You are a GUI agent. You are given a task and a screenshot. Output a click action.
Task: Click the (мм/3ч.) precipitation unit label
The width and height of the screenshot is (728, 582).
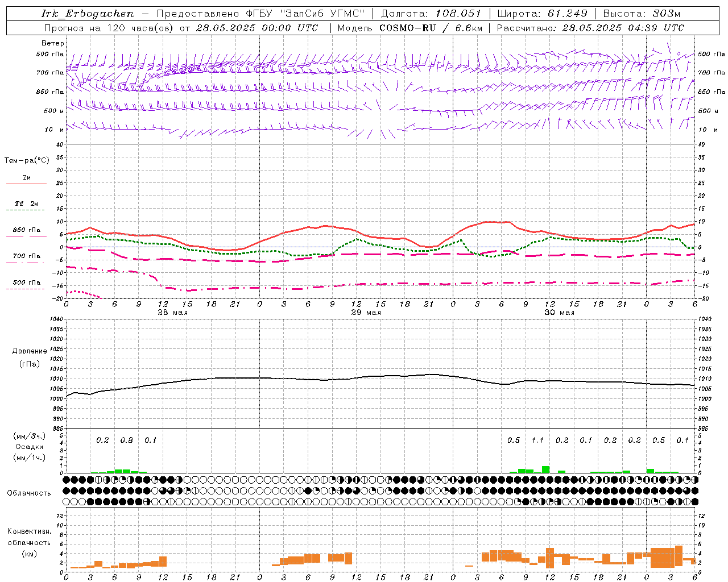coord(30,436)
